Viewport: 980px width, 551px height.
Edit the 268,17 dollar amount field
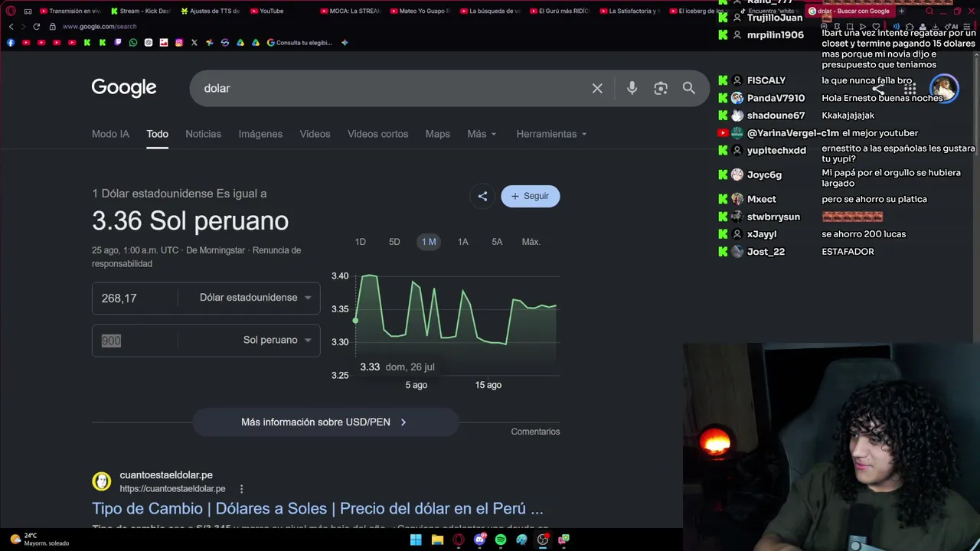(135, 298)
